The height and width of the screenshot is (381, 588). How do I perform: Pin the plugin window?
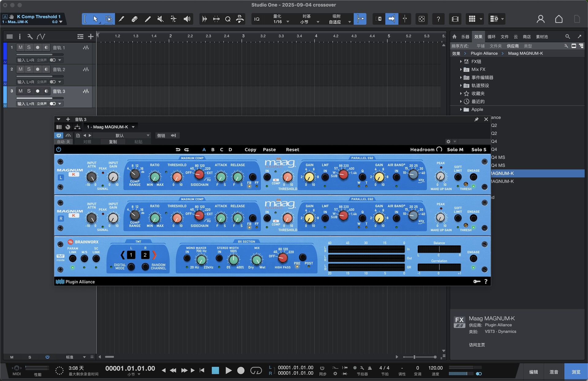477,119
